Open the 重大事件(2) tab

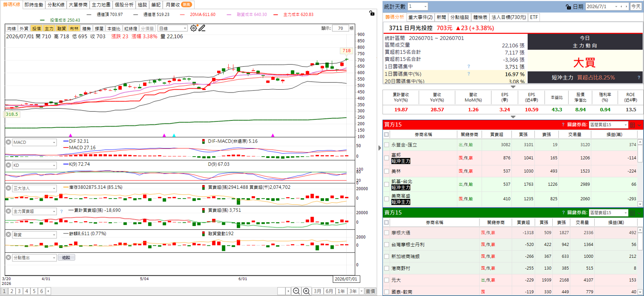click(420, 17)
